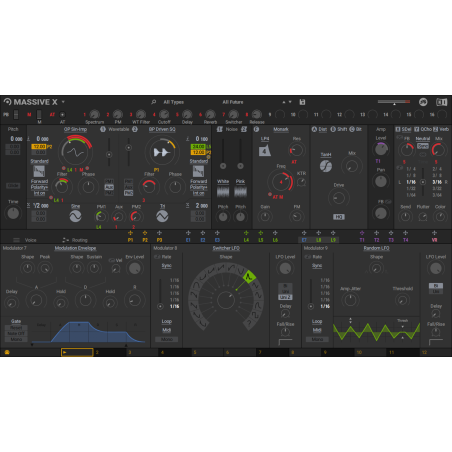Toggle oscillator 2 power icon

[135, 129]
